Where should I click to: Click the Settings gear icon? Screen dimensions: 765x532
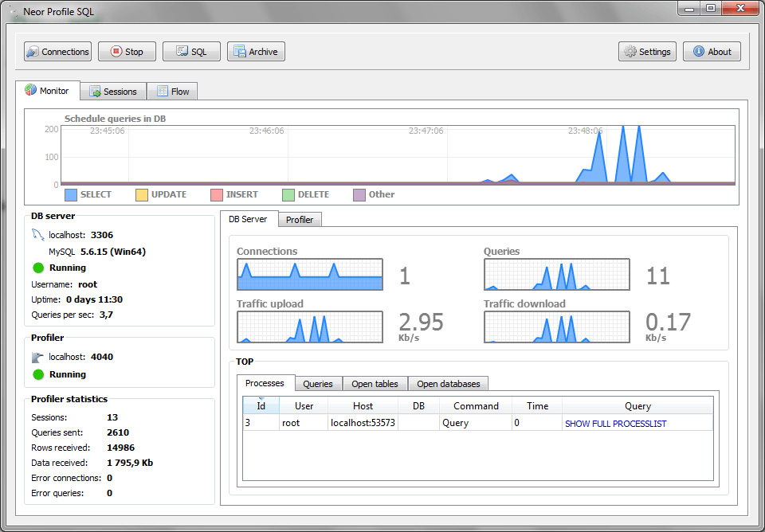coord(630,52)
